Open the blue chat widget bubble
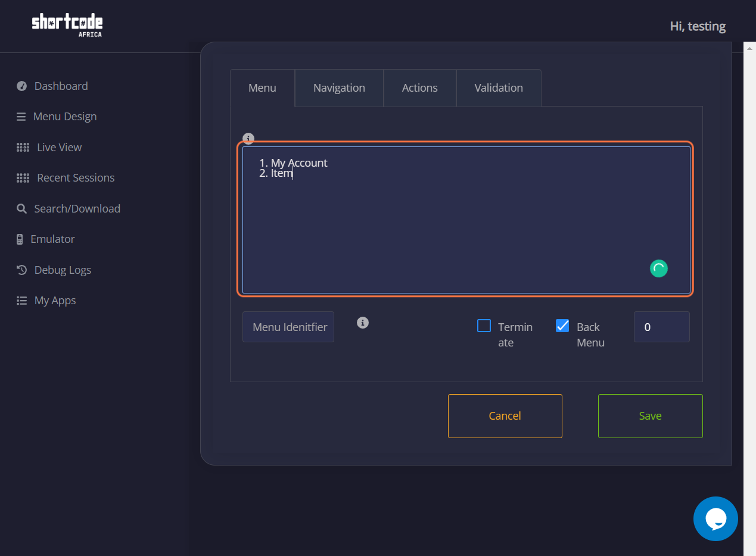This screenshot has width=756, height=556. [715, 518]
